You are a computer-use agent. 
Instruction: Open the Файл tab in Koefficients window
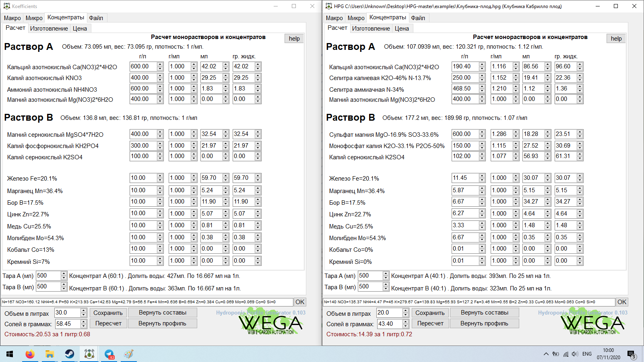(x=96, y=18)
